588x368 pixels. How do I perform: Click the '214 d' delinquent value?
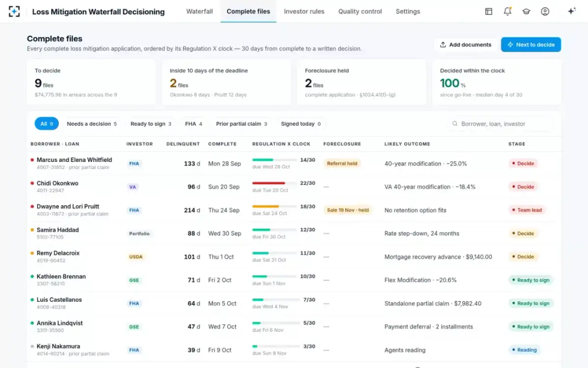coord(192,210)
